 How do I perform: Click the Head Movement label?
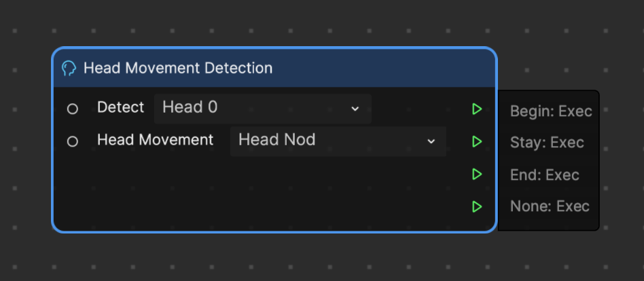(156, 140)
